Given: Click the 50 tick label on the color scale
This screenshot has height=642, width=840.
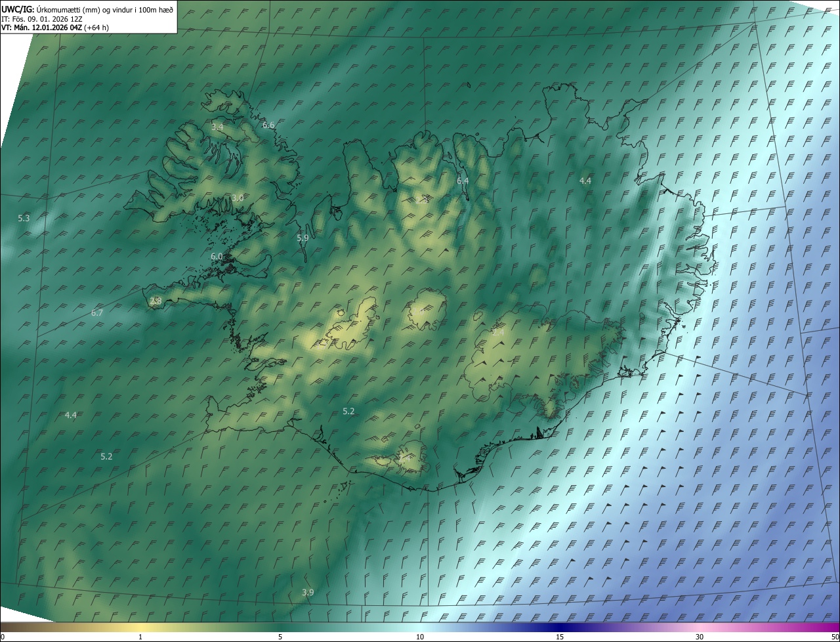Looking at the screenshot, I should (835, 637).
